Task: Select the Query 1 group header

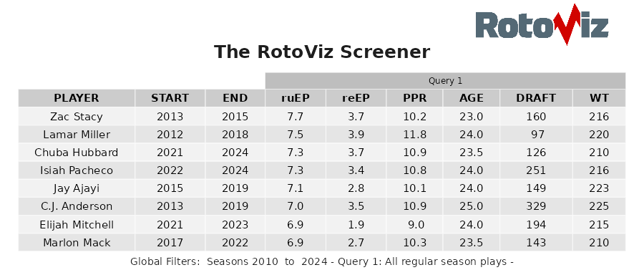Action: (x=446, y=81)
